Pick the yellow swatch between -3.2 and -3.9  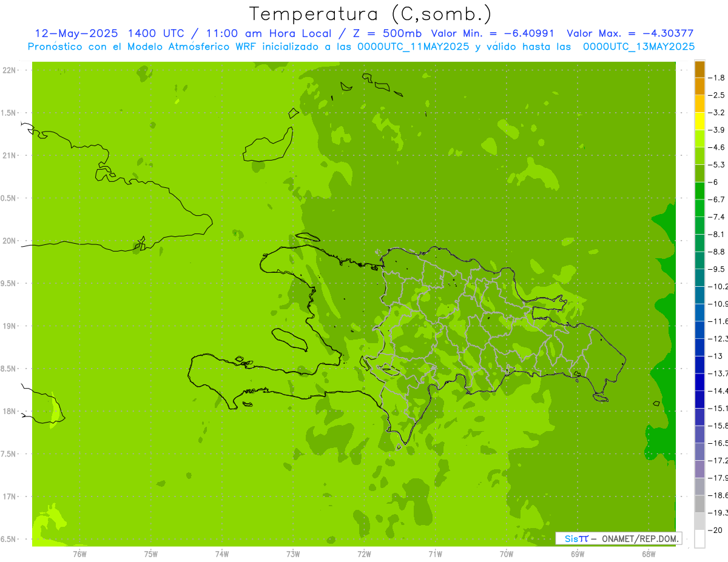(x=699, y=121)
